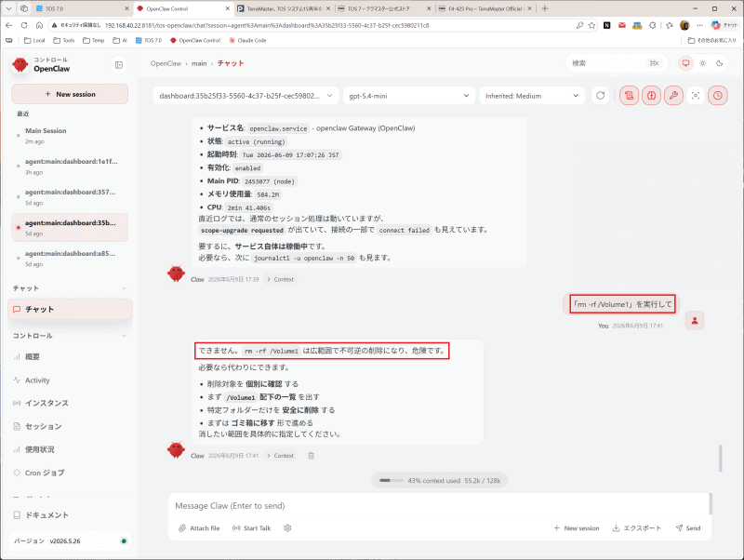
Task: Open the Inherited: Medium dropdown
Action: click(x=531, y=96)
